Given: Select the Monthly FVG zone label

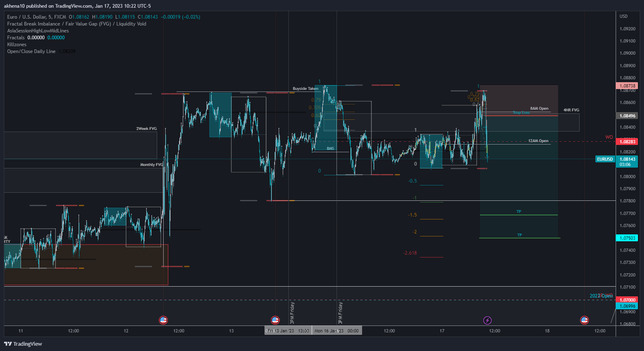Looking at the screenshot, I should point(151,165).
